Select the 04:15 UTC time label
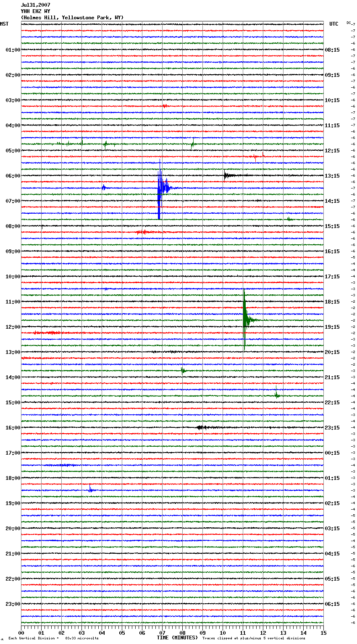This screenshot has height=644, width=357. pyautogui.click(x=332, y=554)
